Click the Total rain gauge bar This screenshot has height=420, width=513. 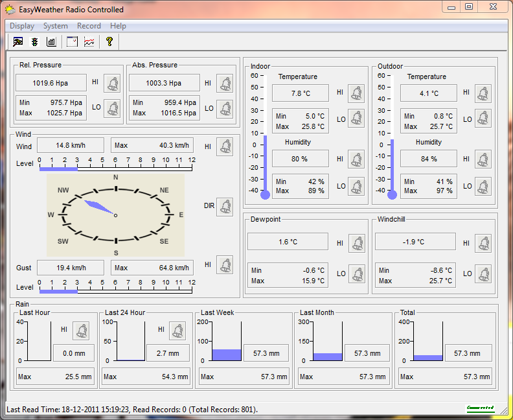[x=428, y=341]
